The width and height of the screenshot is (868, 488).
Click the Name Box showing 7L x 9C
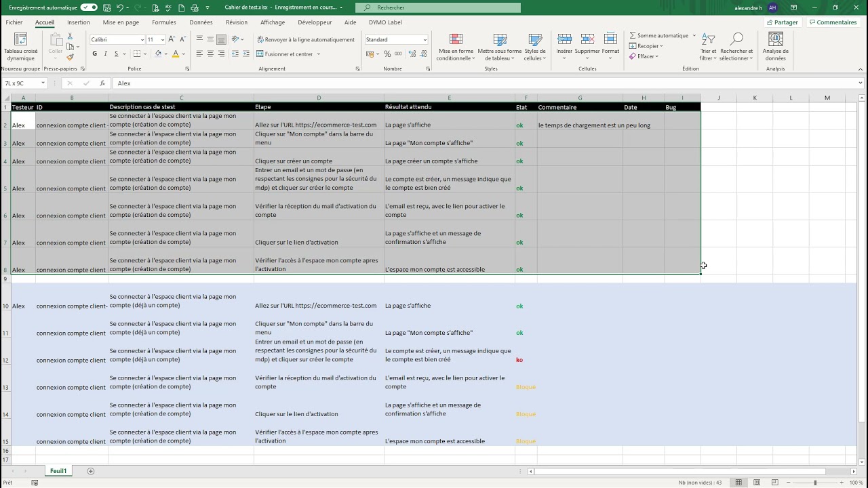tap(25, 83)
